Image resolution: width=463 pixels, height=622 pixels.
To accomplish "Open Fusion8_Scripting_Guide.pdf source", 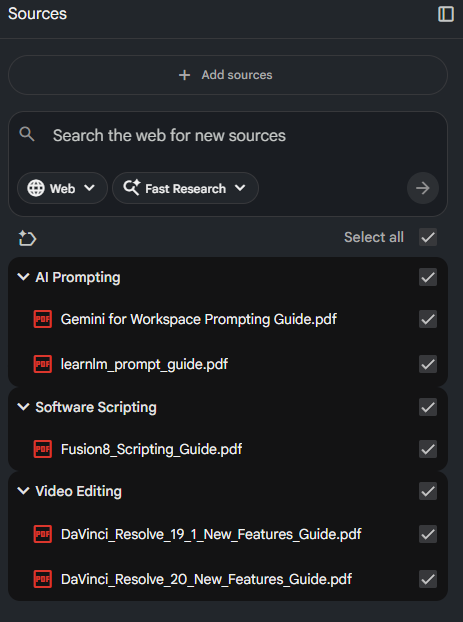I will click(151, 449).
